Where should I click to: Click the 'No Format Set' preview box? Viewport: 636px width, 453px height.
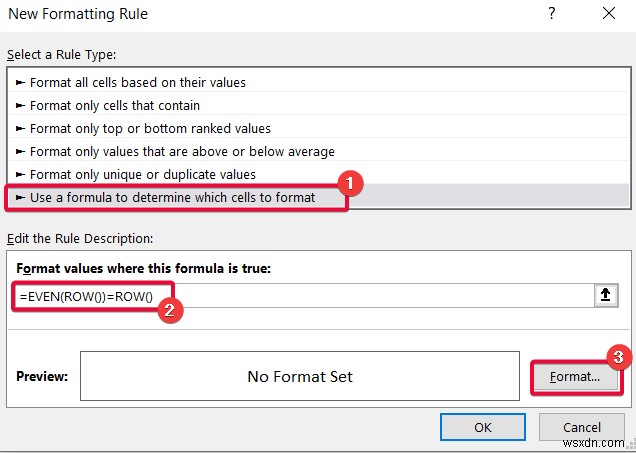click(x=300, y=377)
